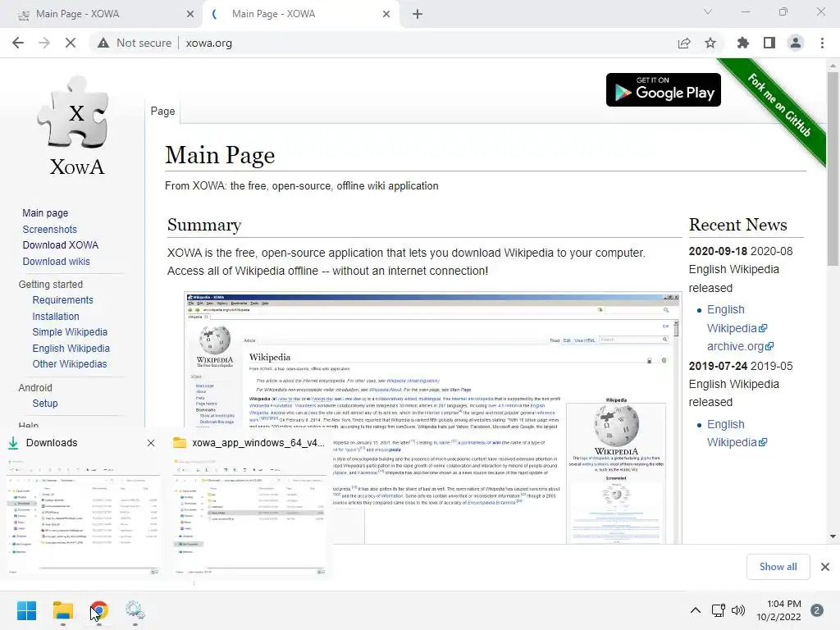Screen dimensions: 840x630
Task: Select the xowa_app_windows_64 folder window preview
Action: [x=249, y=517]
